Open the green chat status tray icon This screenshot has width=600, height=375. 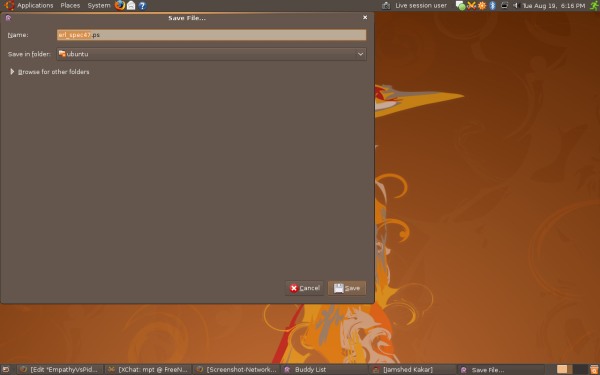pos(461,5)
